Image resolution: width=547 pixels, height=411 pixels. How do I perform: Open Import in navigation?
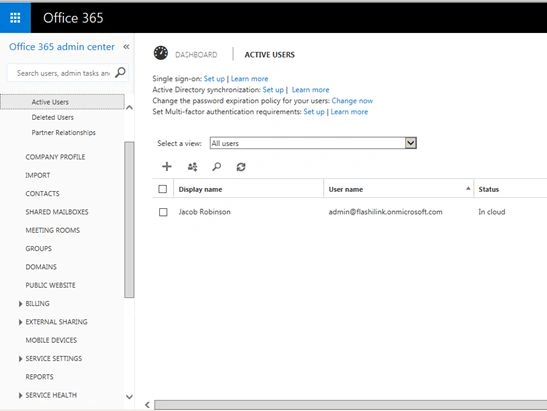click(x=38, y=175)
